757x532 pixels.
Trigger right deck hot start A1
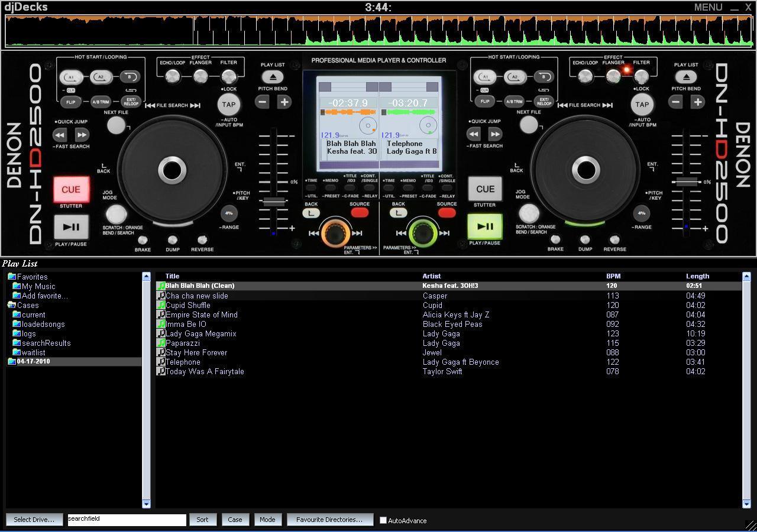pyautogui.click(x=485, y=77)
